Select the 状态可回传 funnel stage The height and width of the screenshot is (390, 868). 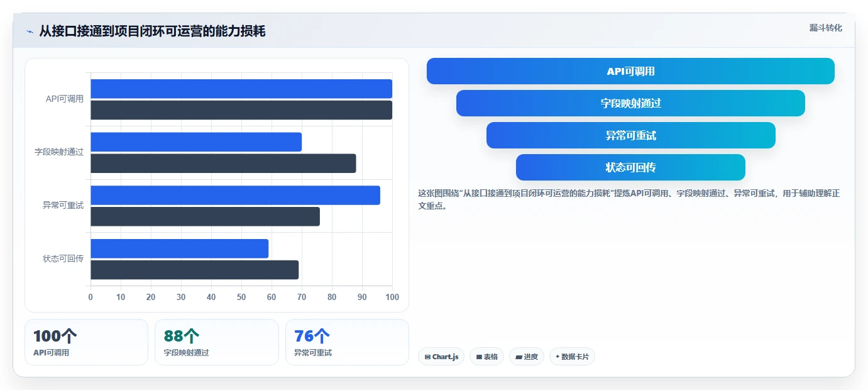click(630, 167)
